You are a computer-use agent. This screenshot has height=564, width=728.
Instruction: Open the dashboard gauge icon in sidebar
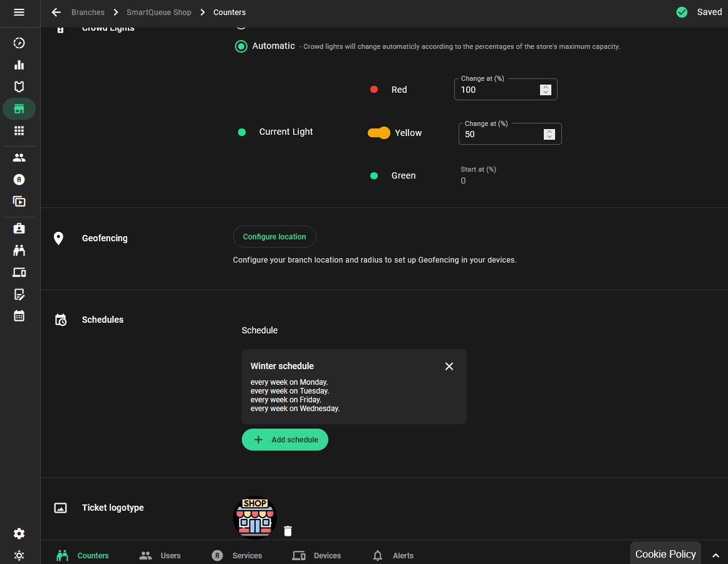(x=19, y=43)
